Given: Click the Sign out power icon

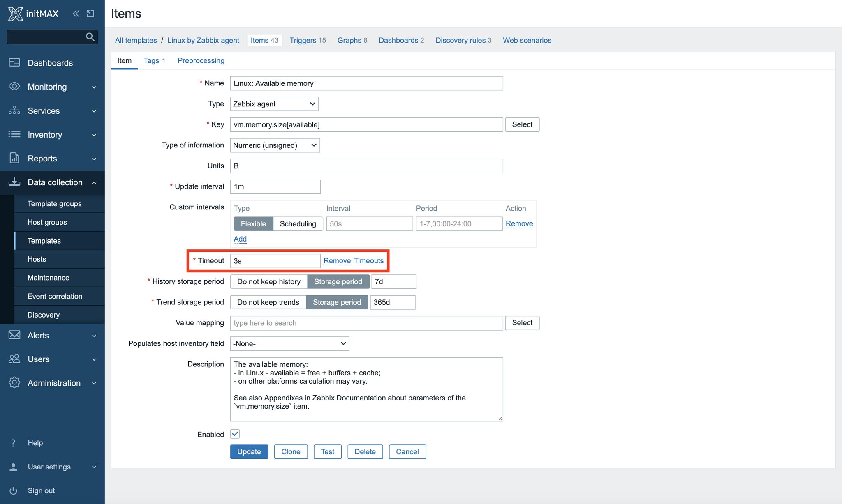Looking at the screenshot, I should (x=13, y=490).
